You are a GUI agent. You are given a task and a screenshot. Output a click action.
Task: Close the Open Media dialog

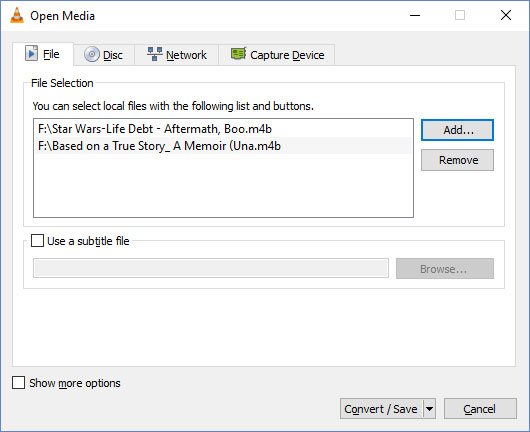coord(506,15)
